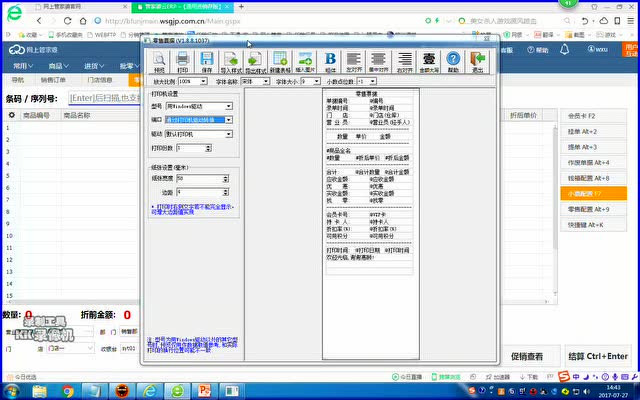Viewport: 640px width, 400px height.
Task: Insert a picture (插入图片)
Action: point(305,62)
